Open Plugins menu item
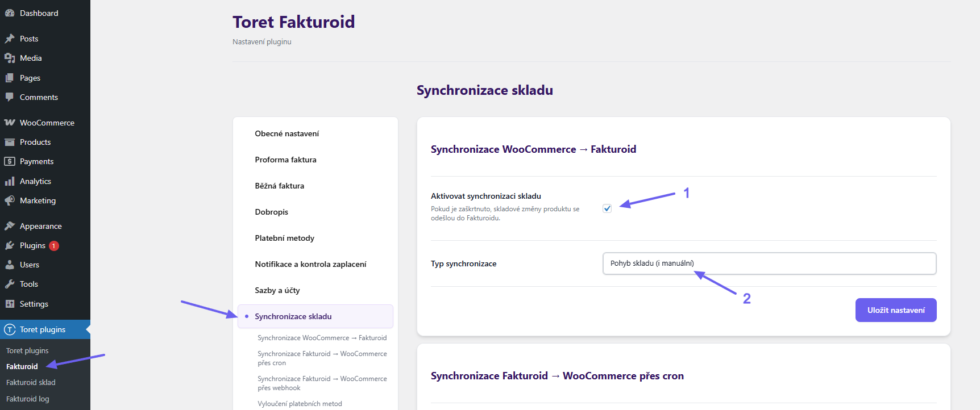 45,245
